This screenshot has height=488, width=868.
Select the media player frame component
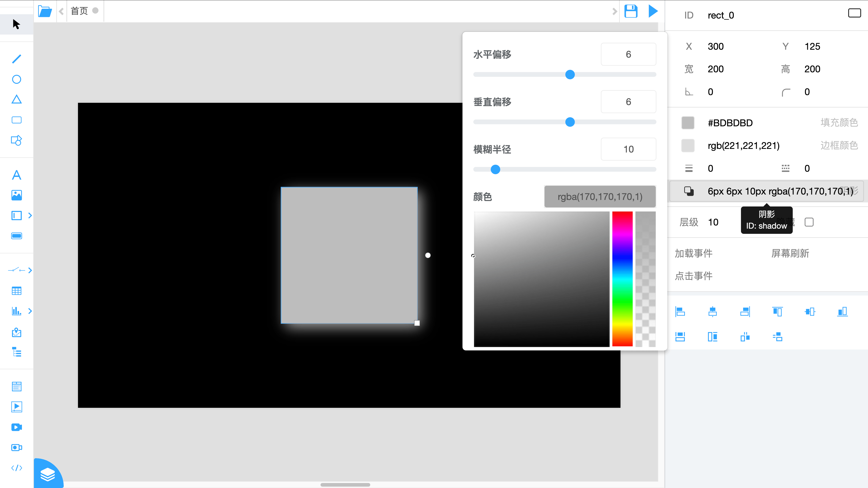(17, 407)
